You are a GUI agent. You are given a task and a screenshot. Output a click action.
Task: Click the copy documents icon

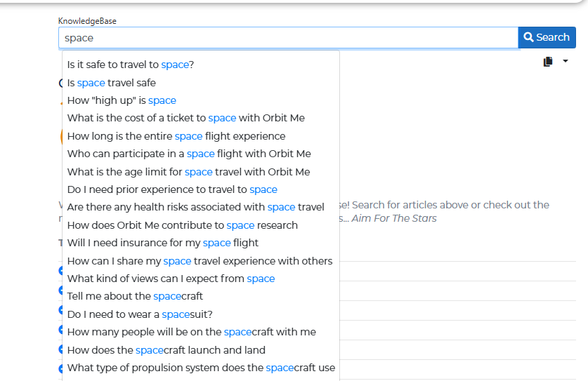[x=548, y=62]
